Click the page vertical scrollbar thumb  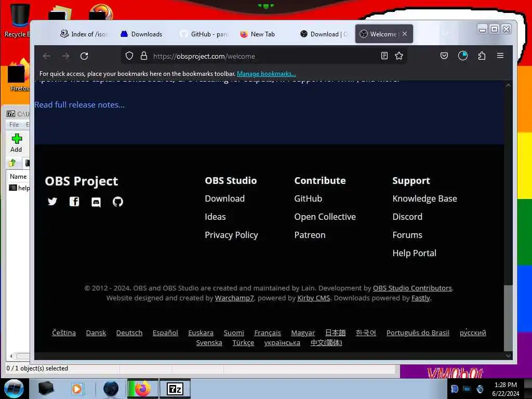point(508,317)
